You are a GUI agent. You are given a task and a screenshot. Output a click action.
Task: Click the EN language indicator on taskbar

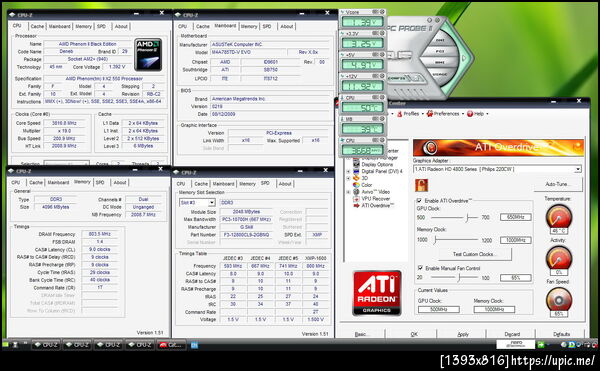[x=194, y=345]
